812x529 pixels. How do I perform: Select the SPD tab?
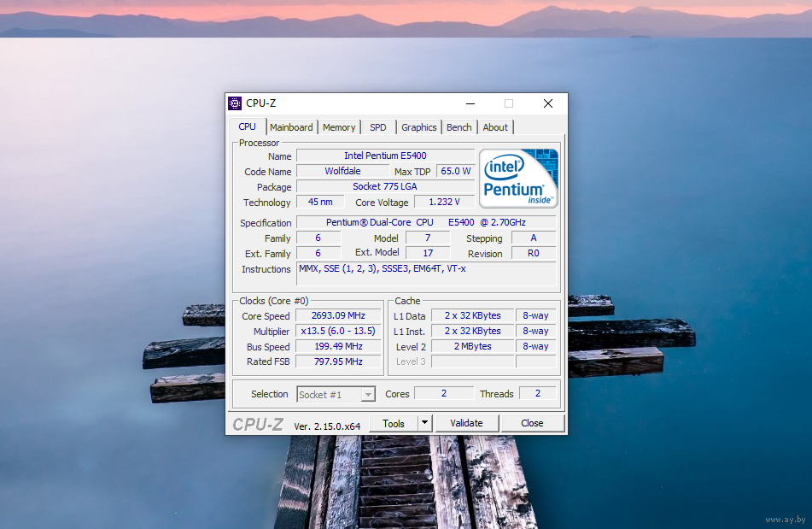[x=377, y=127]
